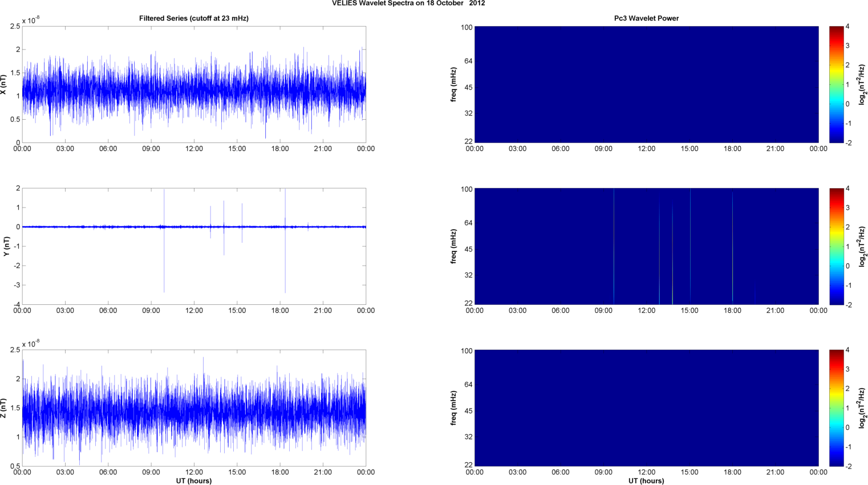Select the 'Pc3 Wavelet Power' title
Screen dimensions: 868x485
click(646, 18)
